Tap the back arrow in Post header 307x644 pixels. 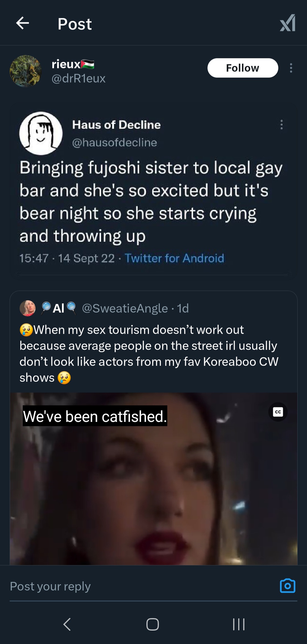click(23, 23)
